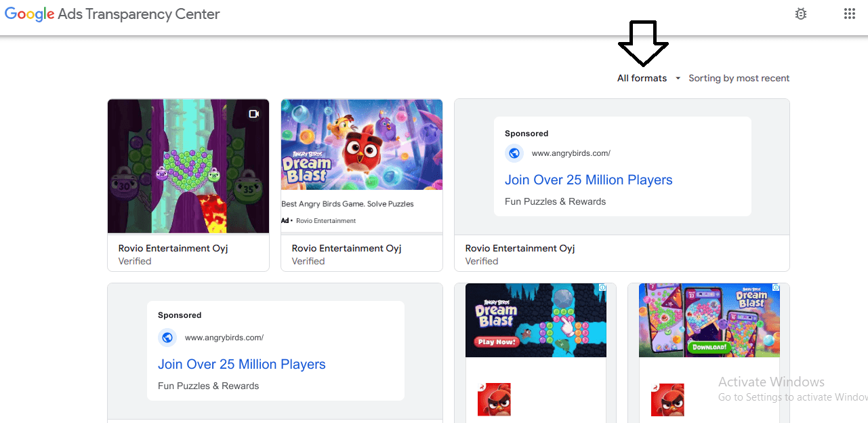This screenshot has width=868, height=423.
Task: Click Angry Birds app icon under Play Now banner
Action: [x=494, y=399]
